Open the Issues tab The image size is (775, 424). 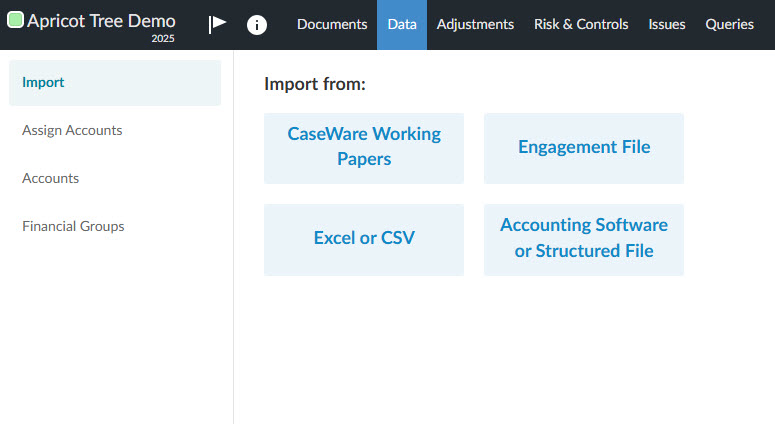click(x=667, y=24)
